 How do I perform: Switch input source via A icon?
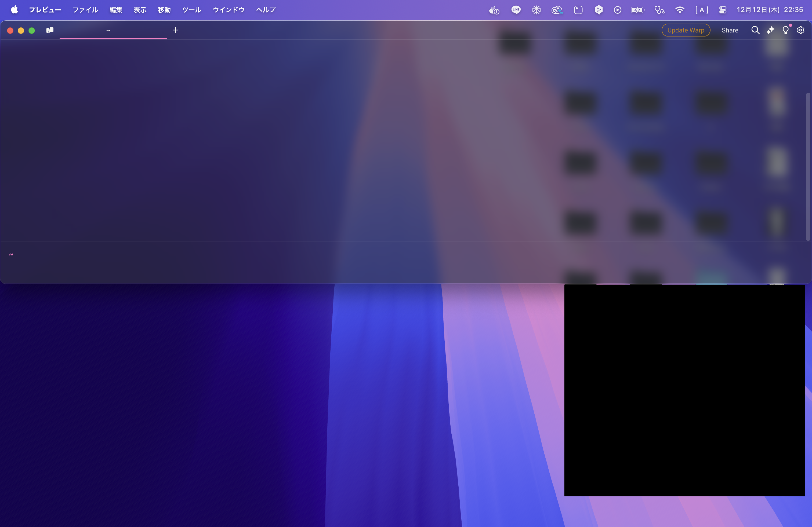701,10
